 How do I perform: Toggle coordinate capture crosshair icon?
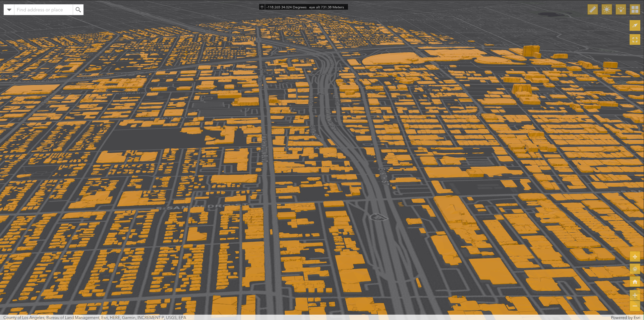pos(262,7)
